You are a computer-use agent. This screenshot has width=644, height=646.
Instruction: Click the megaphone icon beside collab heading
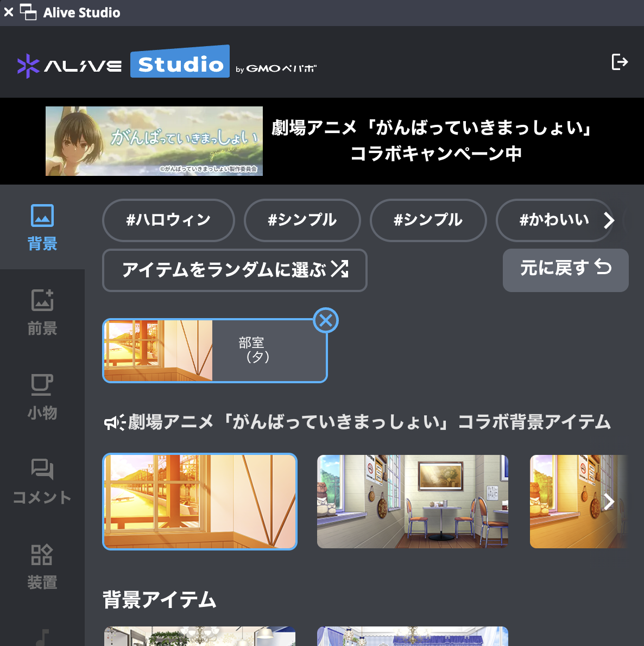[x=114, y=423]
